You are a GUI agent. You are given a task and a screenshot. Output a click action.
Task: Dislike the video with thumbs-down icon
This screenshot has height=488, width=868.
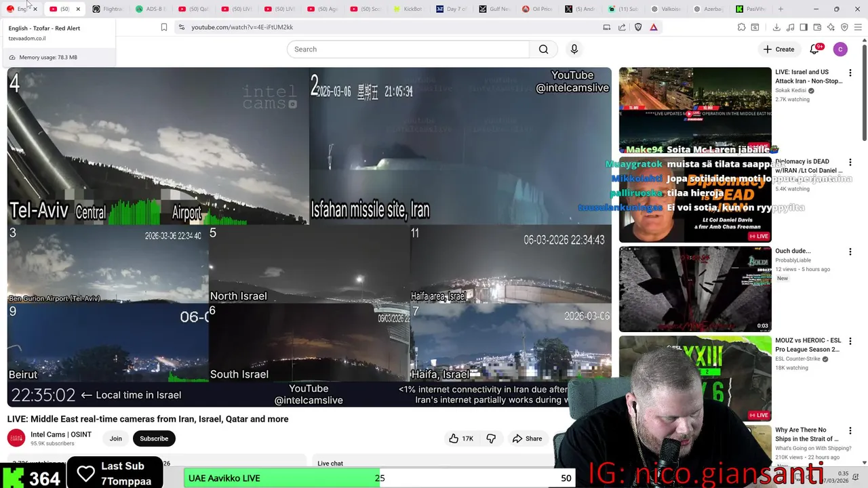click(x=491, y=439)
